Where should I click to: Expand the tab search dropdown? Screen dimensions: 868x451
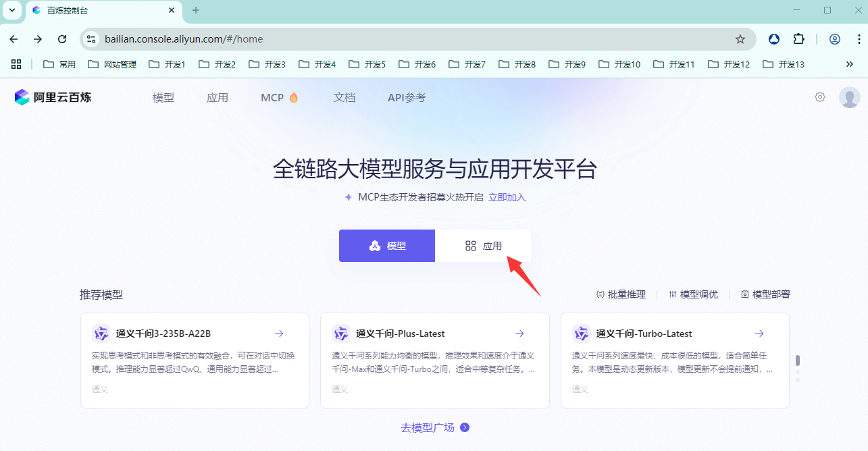[x=11, y=10]
